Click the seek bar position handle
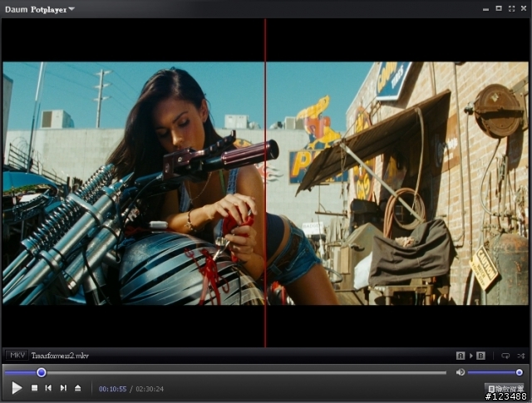The height and width of the screenshot is (403, 532). pyautogui.click(x=42, y=372)
